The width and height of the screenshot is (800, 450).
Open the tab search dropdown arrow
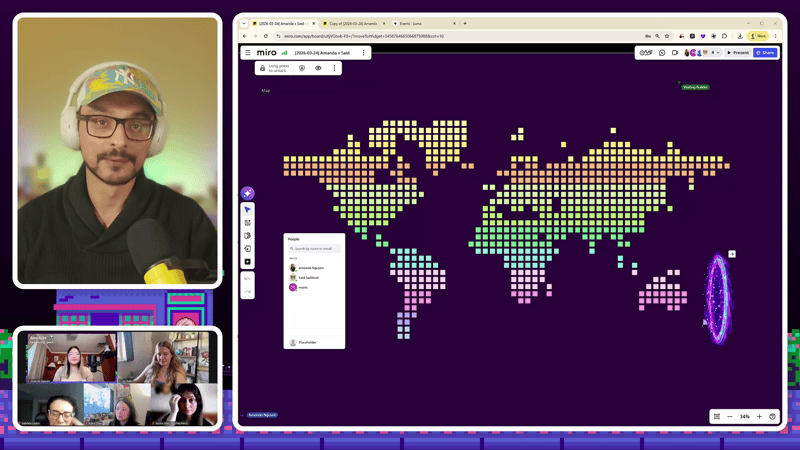point(244,23)
